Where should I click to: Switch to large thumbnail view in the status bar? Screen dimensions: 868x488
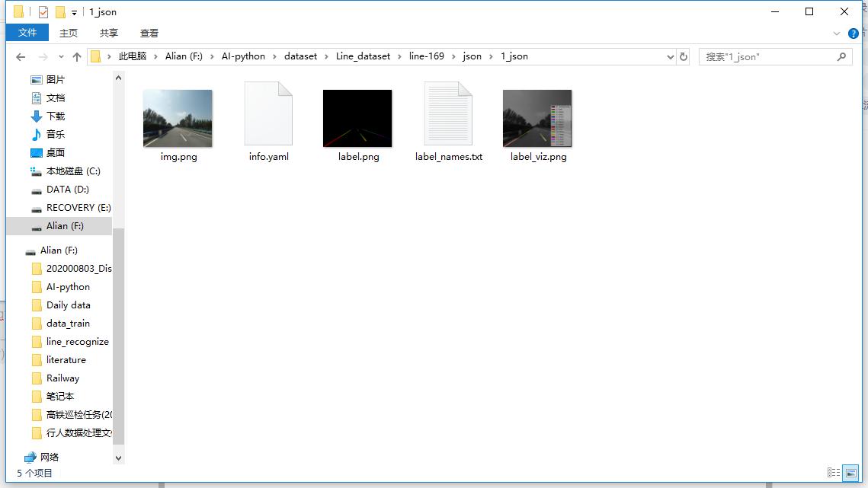pos(850,473)
